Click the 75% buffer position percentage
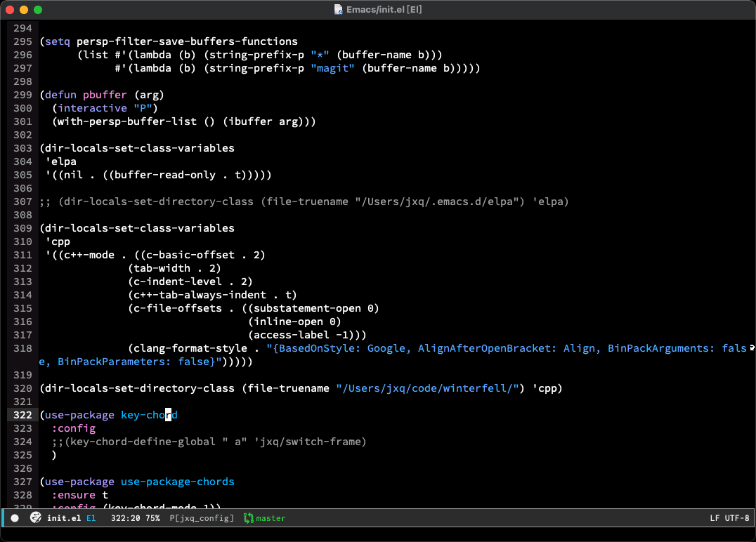Viewport: 756px width, 542px height. pyautogui.click(x=152, y=518)
